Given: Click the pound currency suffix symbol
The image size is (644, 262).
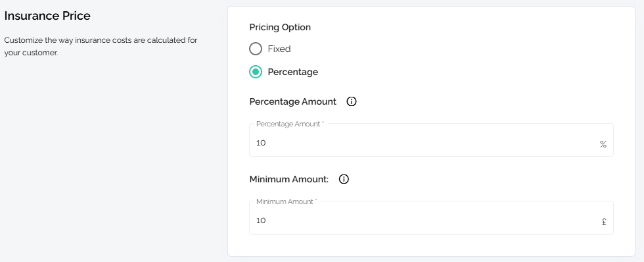Looking at the screenshot, I should tap(604, 222).
